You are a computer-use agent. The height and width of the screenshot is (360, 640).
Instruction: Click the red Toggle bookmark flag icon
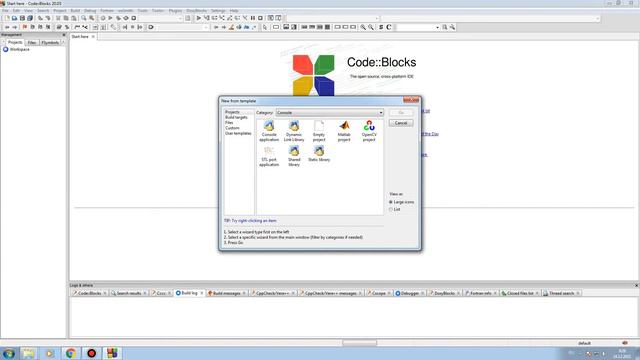[24, 27]
